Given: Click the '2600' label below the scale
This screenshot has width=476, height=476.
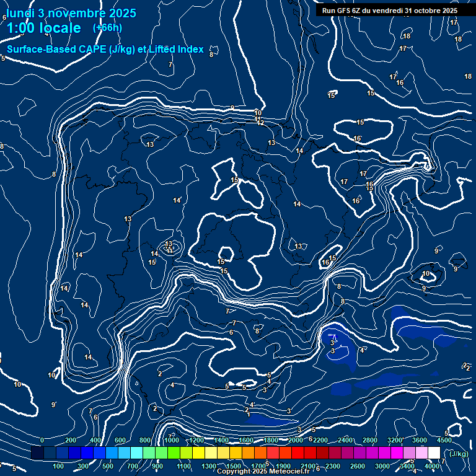Looking at the screenshot, I should (x=357, y=466).
